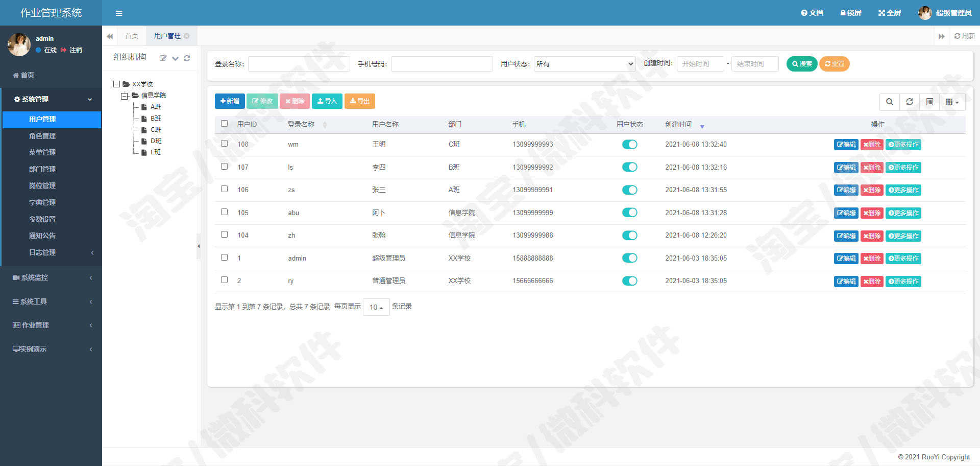The width and height of the screenshot is (980, 466).
Task: Check the row for user 106
Action: [x=224, y=189]
